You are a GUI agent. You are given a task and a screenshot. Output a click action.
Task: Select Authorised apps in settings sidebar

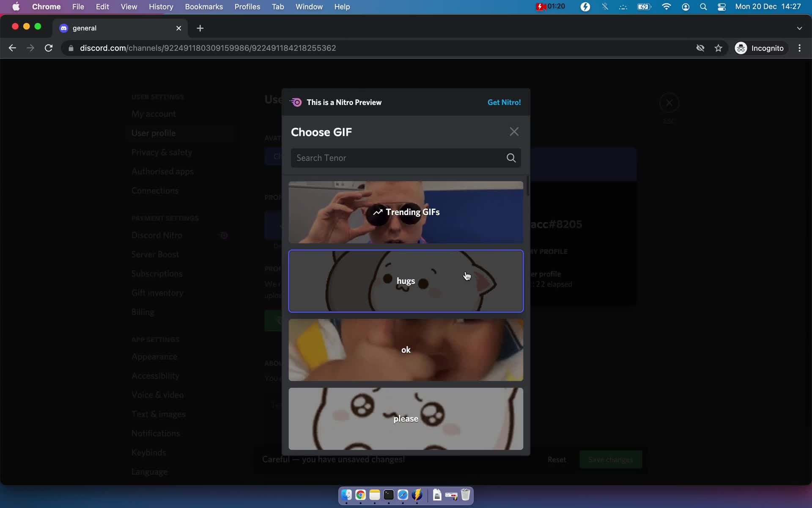point(162,171)
